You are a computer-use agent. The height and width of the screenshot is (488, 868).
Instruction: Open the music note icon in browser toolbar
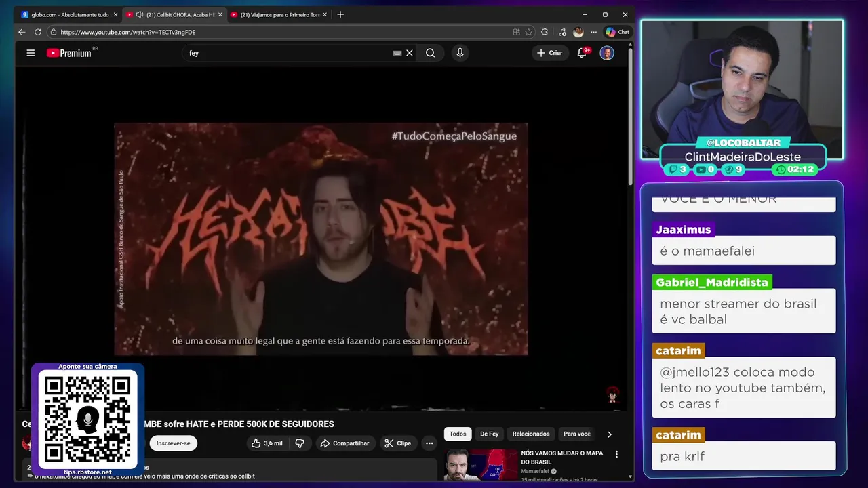click(562, 32)
